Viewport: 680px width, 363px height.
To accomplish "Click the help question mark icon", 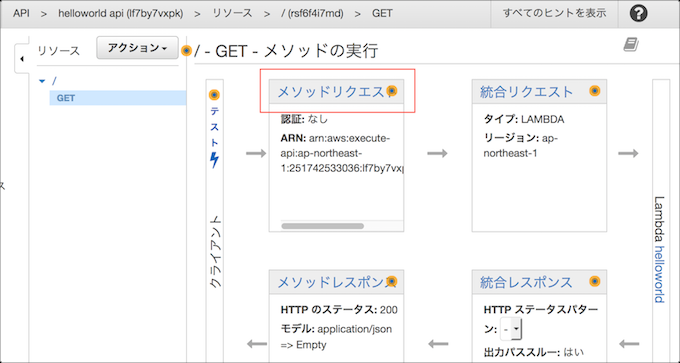I will click(x=638, y=13).
